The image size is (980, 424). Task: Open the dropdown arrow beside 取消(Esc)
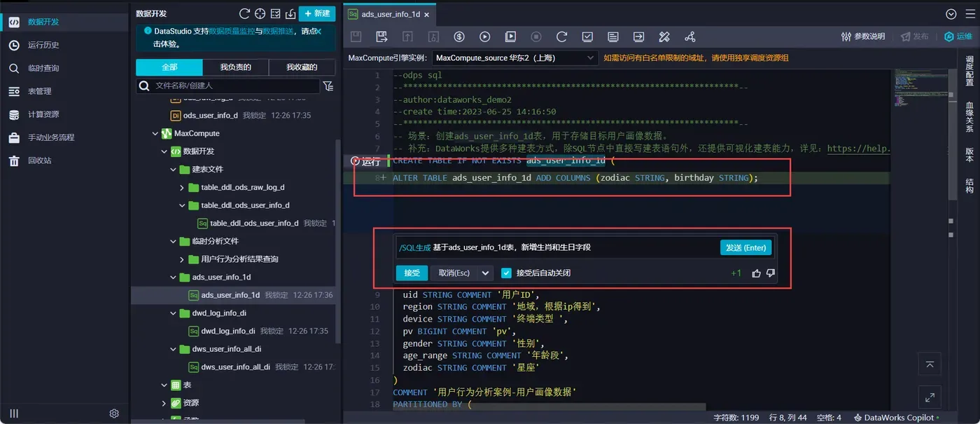point(486,273)
